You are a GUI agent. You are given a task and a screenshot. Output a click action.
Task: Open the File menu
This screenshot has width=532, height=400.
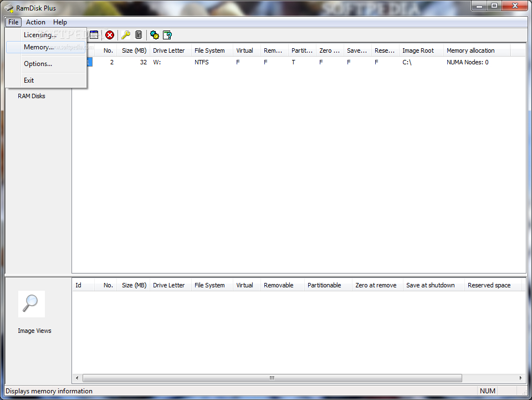pos(13,22)
